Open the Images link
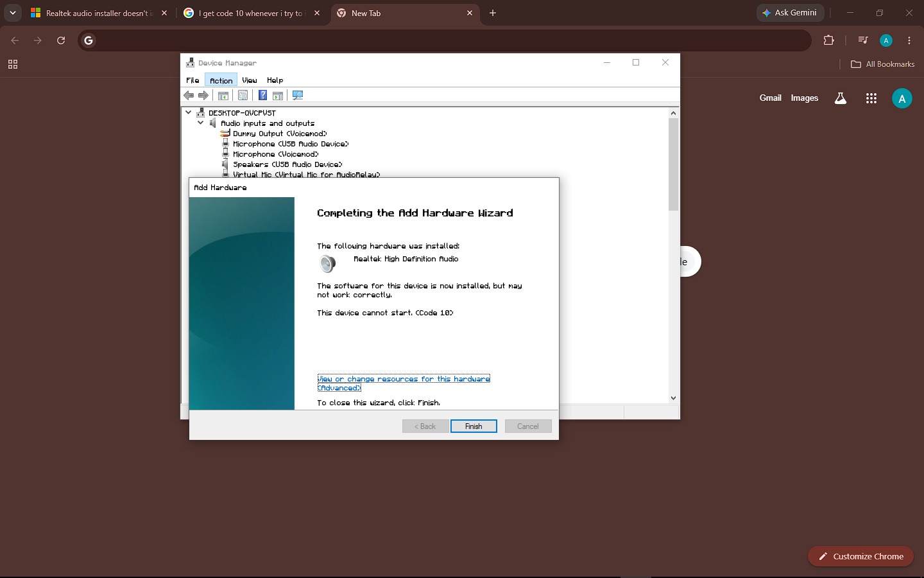 (x=804, y=98)
